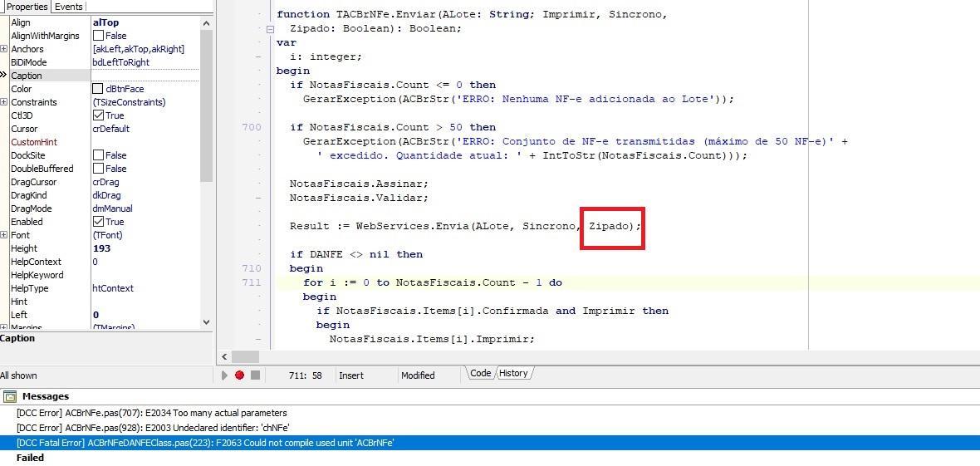Open the Code tab
The height and width of the screenshot is (466, 980).
coord(480,374)
